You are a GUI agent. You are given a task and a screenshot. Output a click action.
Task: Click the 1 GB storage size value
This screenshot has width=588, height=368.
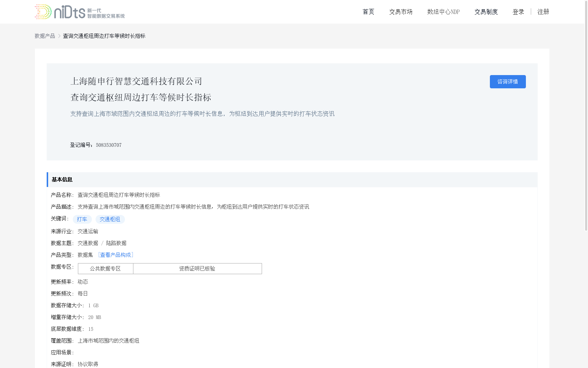[93, 305]
